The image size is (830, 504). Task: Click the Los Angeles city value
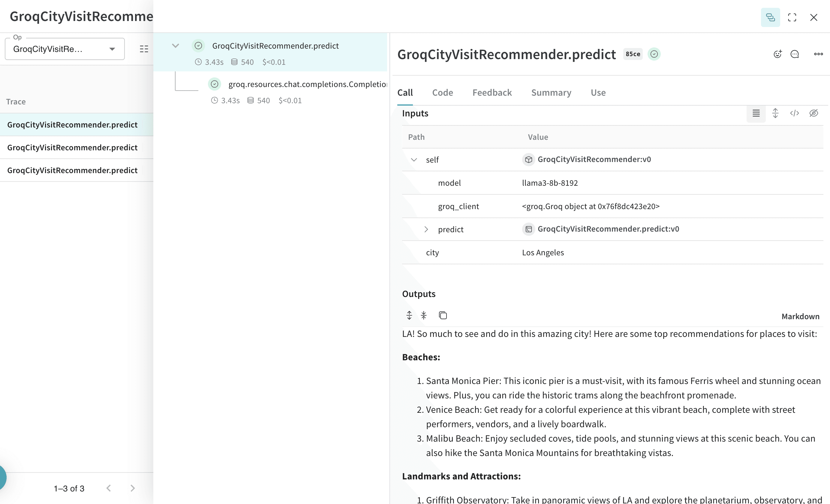click(543, 253)
